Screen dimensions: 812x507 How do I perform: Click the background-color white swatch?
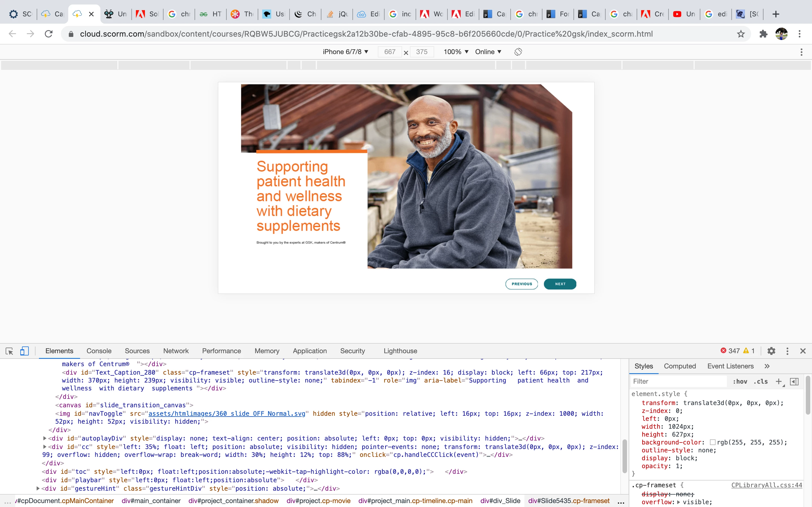[713, 442]
